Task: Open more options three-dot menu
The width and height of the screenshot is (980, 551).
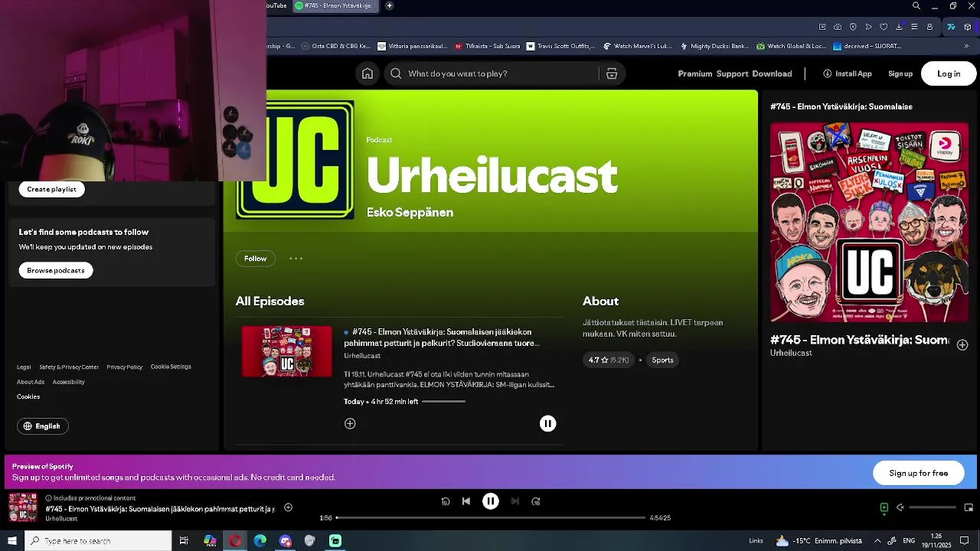Action: point(296,259)
